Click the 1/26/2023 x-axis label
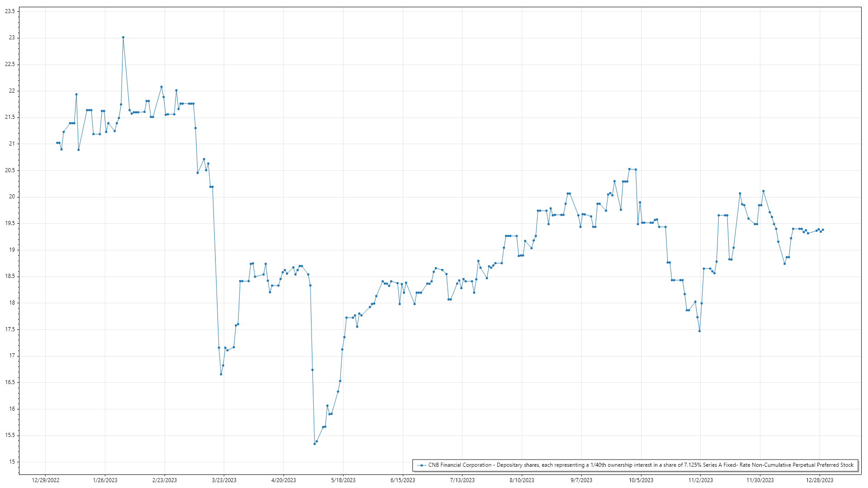The width and height of the screenshot is (868, 488). coord(105,480)
